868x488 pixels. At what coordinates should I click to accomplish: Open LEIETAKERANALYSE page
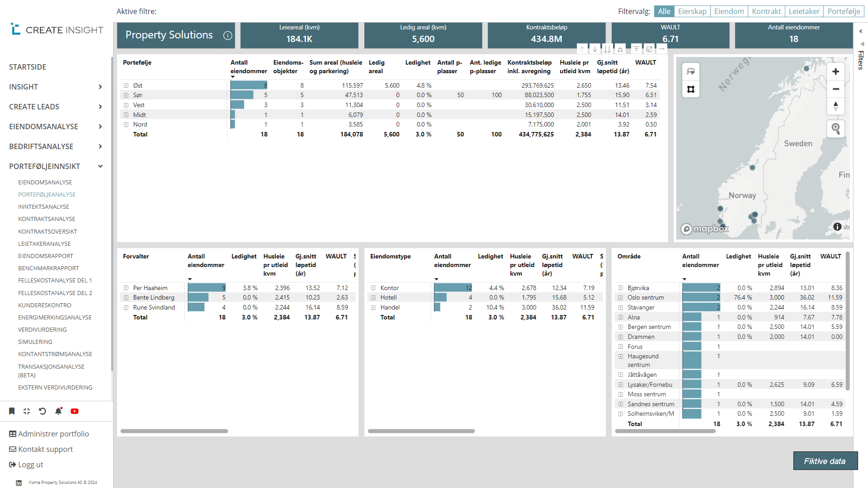click(44, 244)
